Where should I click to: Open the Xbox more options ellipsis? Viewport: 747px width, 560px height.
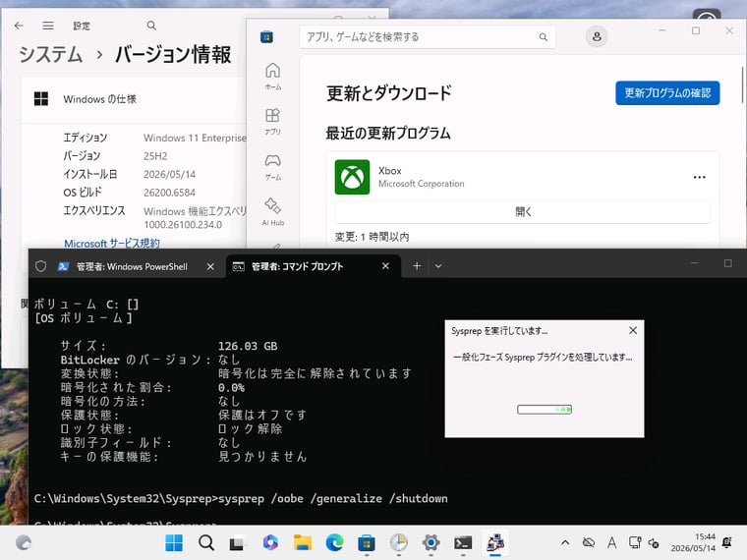699,177
